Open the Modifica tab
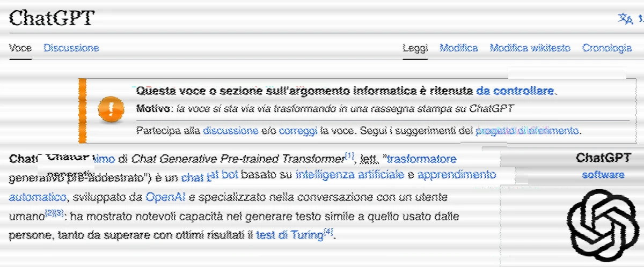Viewport: 644px width, 267px height. coord(459,48)
